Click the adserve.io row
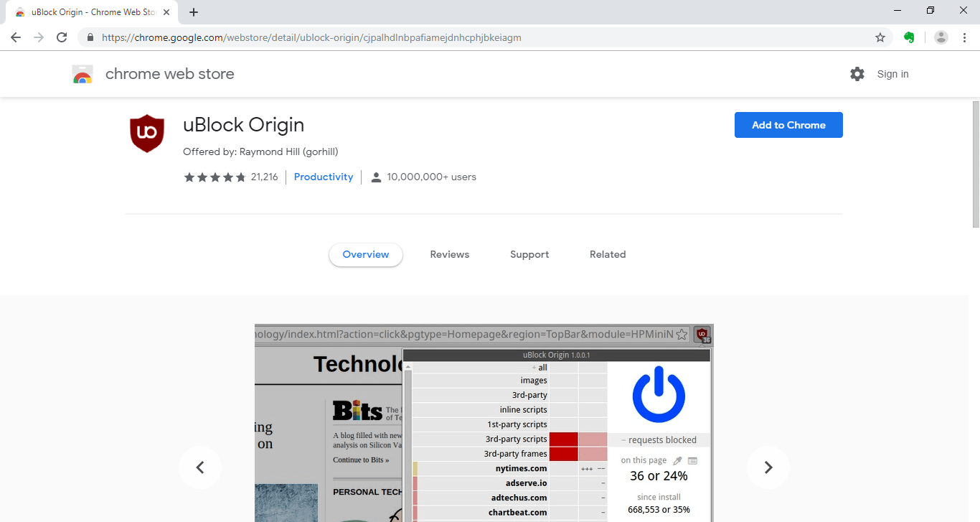 click(x=510, y=483)
